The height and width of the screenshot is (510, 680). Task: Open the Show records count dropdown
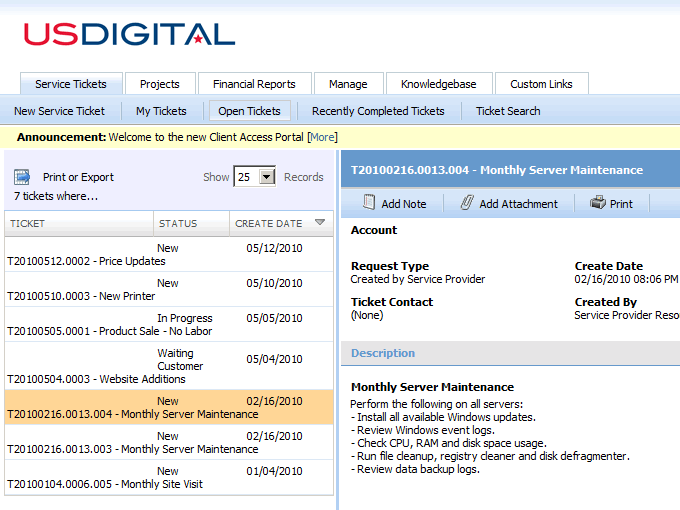click(x=267, y=177)
